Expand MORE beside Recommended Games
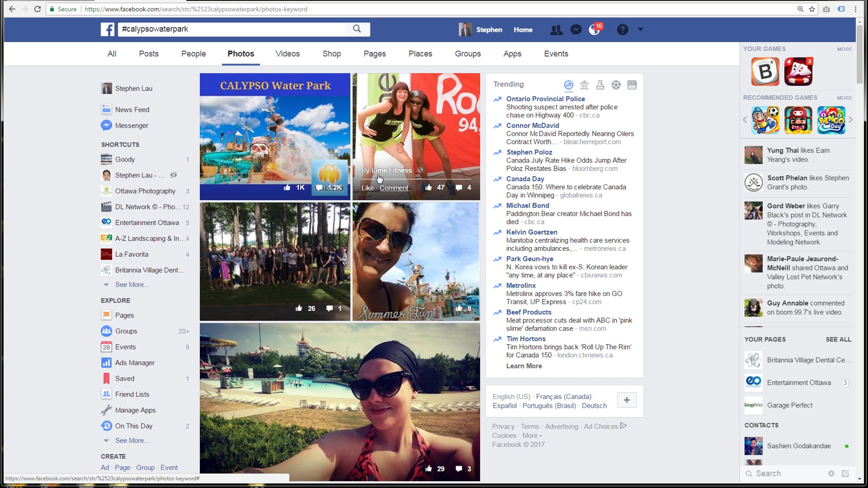Image resolution: width=868 pixels, height=488 pixels. (844, 98)
